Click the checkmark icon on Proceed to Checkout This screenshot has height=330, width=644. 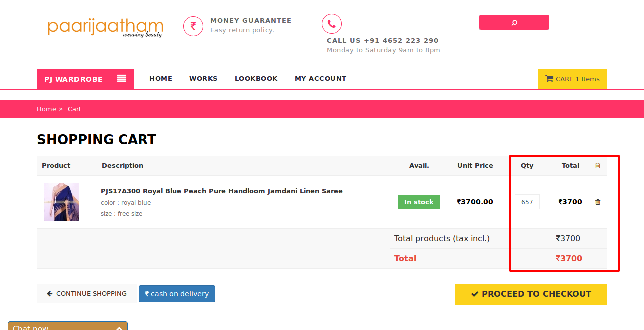click(x=474, y=294)
